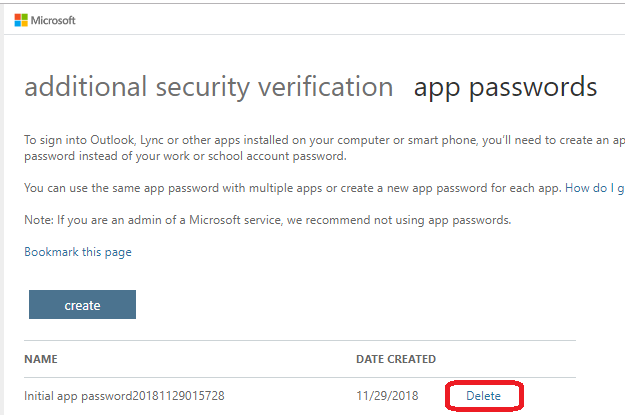This screenshot has width=625, height=415.
Task: Click the 11/29/2018 creation date
Action: [387, 396]
